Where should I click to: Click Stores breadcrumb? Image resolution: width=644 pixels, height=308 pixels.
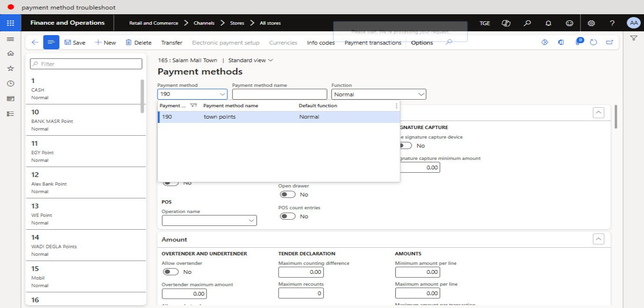237,23
